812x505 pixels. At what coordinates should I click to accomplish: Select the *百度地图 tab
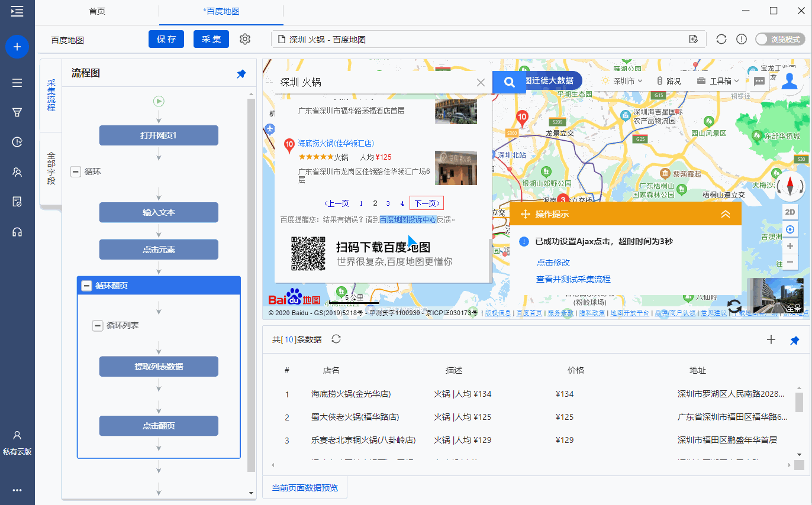click(x=221, y=11)
